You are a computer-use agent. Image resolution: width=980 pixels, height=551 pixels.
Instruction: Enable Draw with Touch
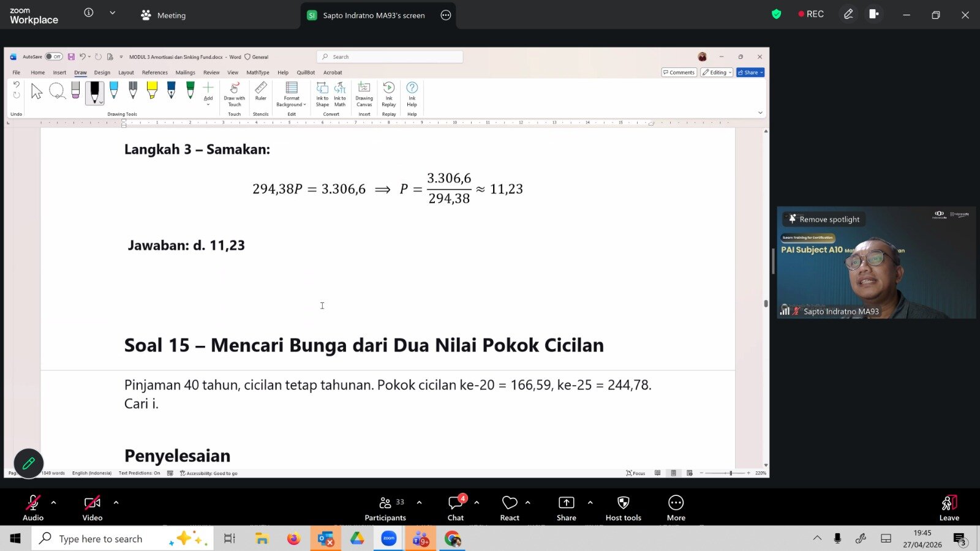tap(234, 94)
